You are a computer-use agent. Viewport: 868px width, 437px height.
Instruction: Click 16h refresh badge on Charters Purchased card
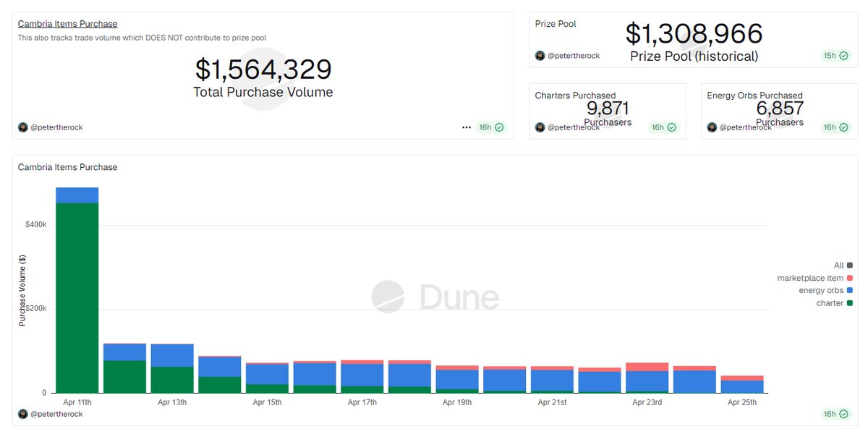664,127
